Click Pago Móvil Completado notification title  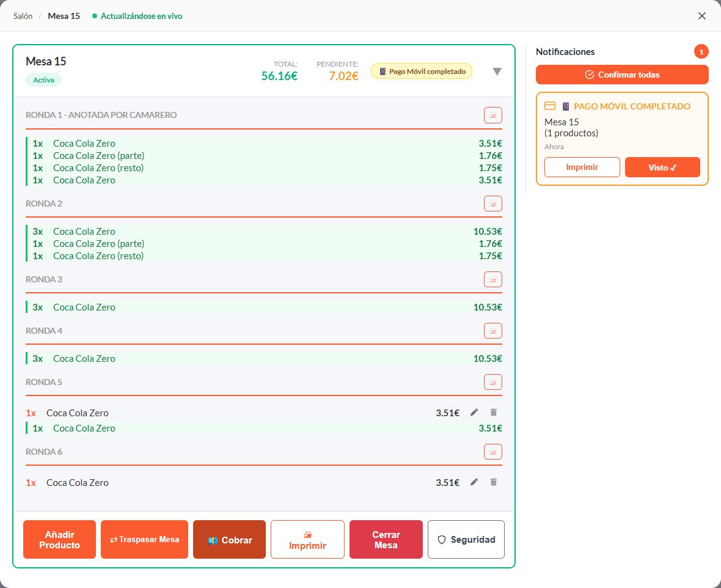pyautogui.click(x=632, y=106)
